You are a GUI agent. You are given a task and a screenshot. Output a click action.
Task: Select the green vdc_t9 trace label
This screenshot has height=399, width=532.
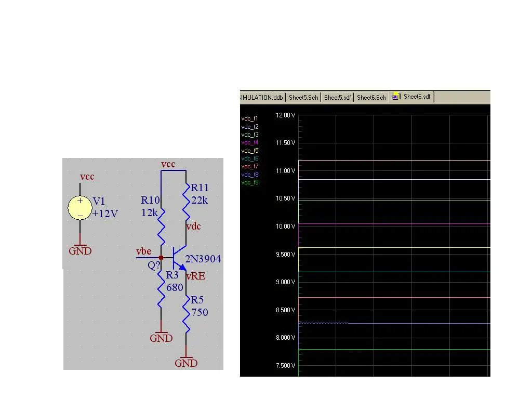coord(250,182)
